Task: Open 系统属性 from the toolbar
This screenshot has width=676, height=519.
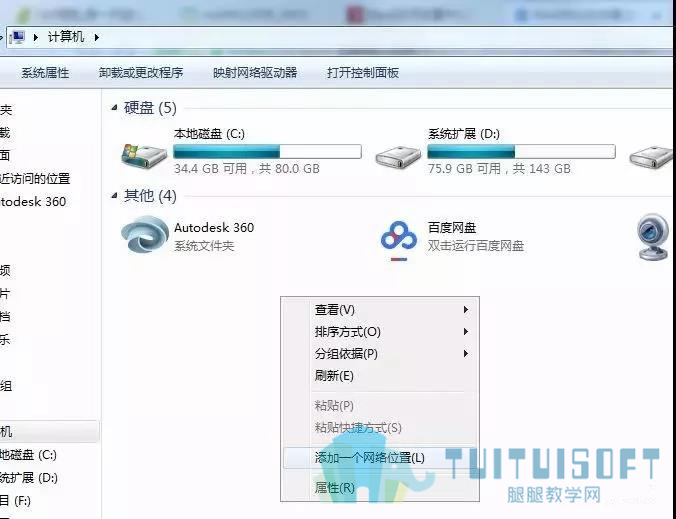Action: pyautogui.click(x=45, y=72)
